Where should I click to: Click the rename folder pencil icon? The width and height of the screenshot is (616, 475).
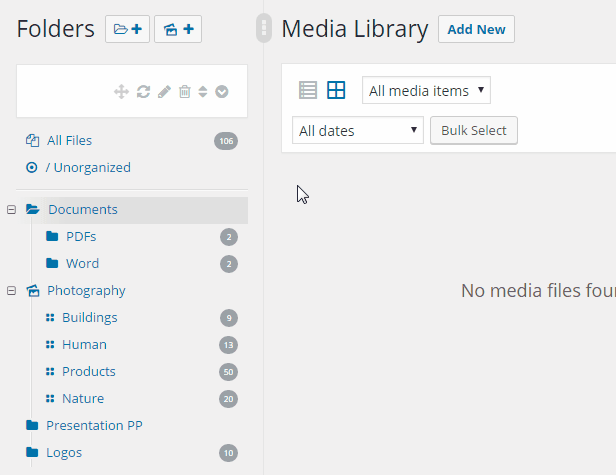coord(164,92)
